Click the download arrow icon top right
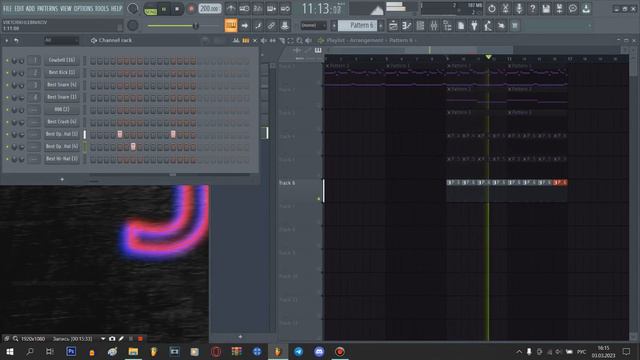640x360 pixels. 586,9
